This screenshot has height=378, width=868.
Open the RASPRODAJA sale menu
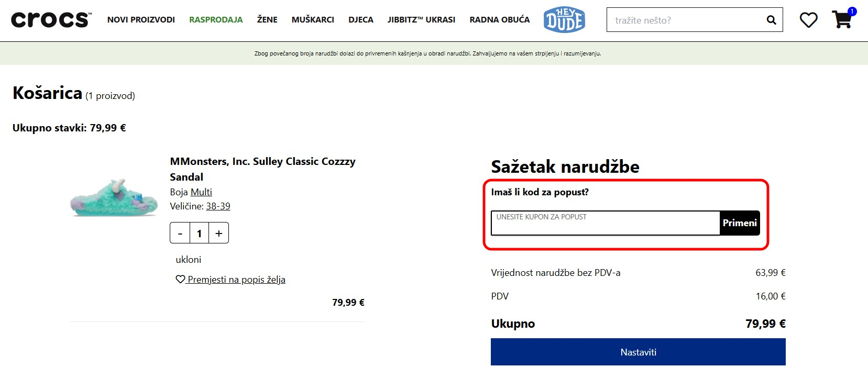click(216, 20)
